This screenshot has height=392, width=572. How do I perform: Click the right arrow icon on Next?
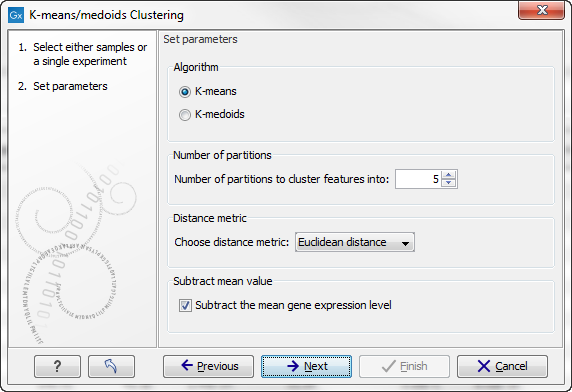[293, 366]
